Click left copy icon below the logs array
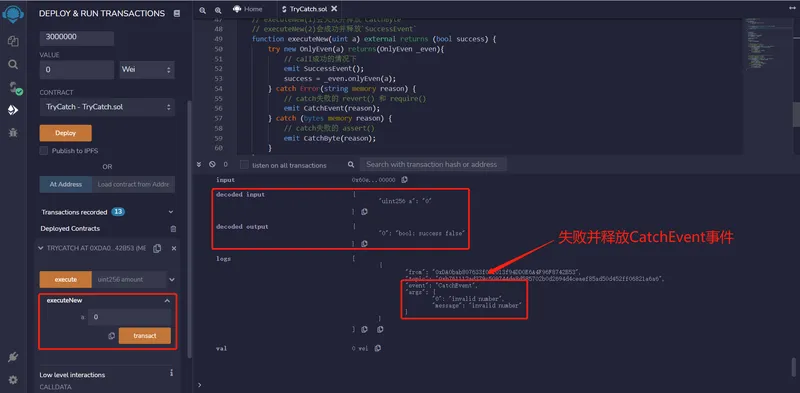 364,330
